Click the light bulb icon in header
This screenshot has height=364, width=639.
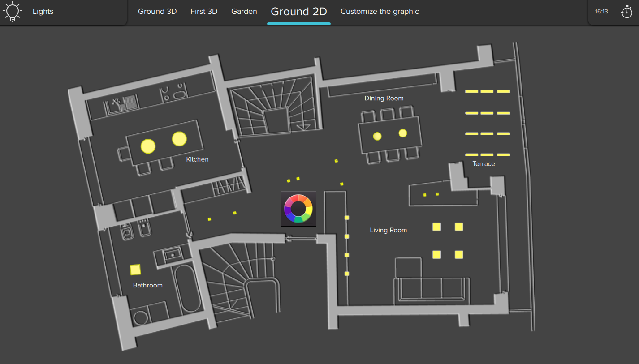point(13,12)
